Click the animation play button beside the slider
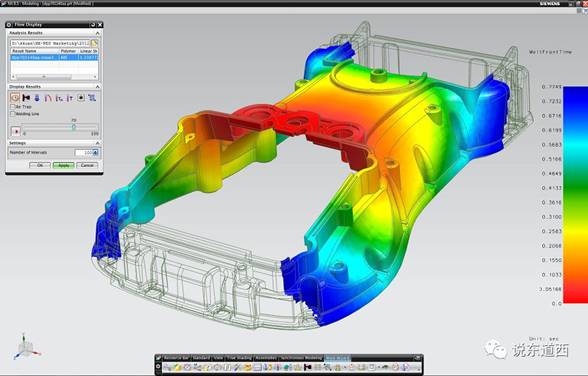This screenshot has width=588, height=376. (x=16, y=132)
